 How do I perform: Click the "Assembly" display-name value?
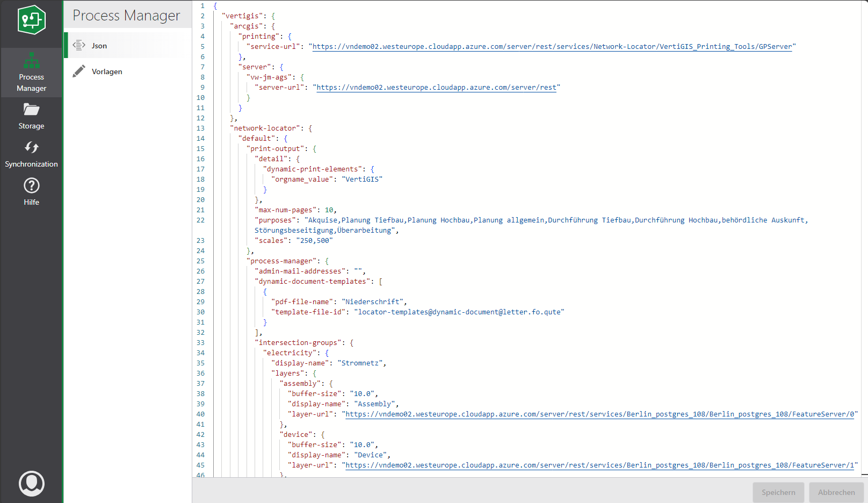[x=375, y=404]
